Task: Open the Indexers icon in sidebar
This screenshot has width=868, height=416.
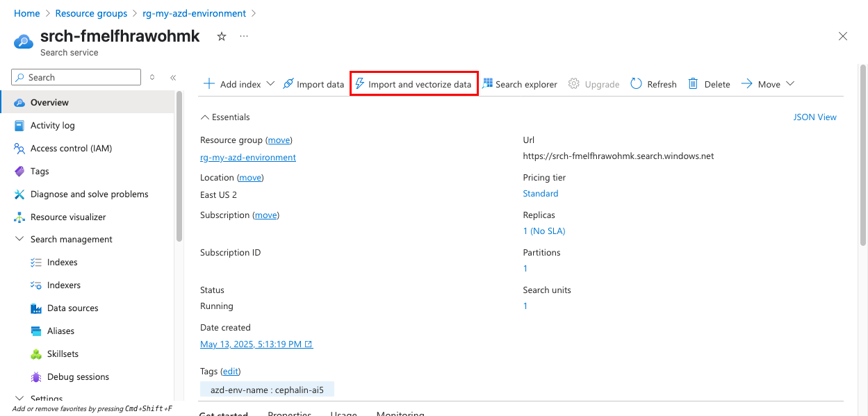Action: coord(36,285)
